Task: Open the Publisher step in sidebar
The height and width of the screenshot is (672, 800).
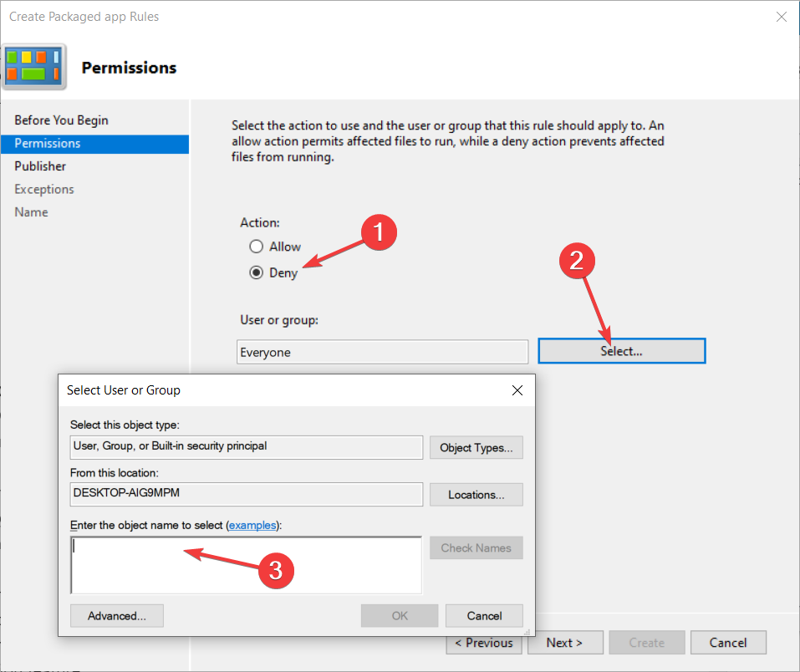Action: [x=40, y=166]
